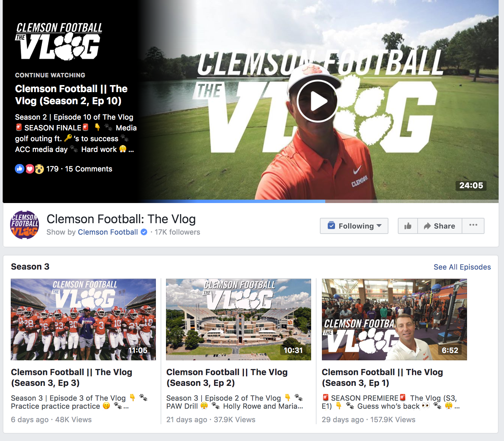Click The Vlog logo in sidebar
The image size is (504, 441).
(59, 41)
